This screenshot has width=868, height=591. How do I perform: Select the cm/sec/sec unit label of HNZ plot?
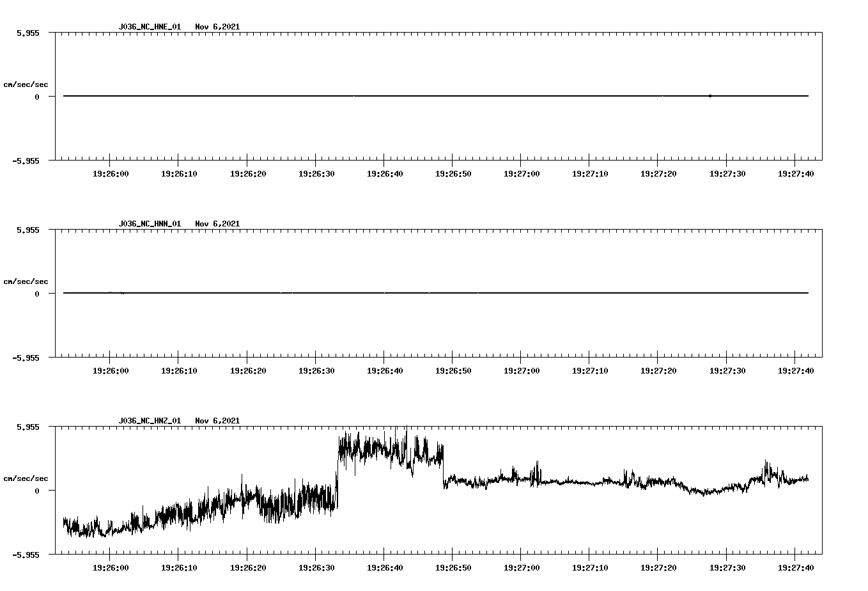click(26, 478)
